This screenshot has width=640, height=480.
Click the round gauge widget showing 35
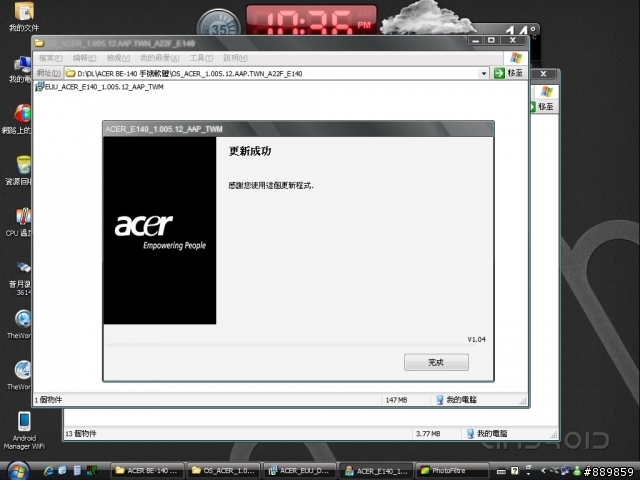[219, 24]
